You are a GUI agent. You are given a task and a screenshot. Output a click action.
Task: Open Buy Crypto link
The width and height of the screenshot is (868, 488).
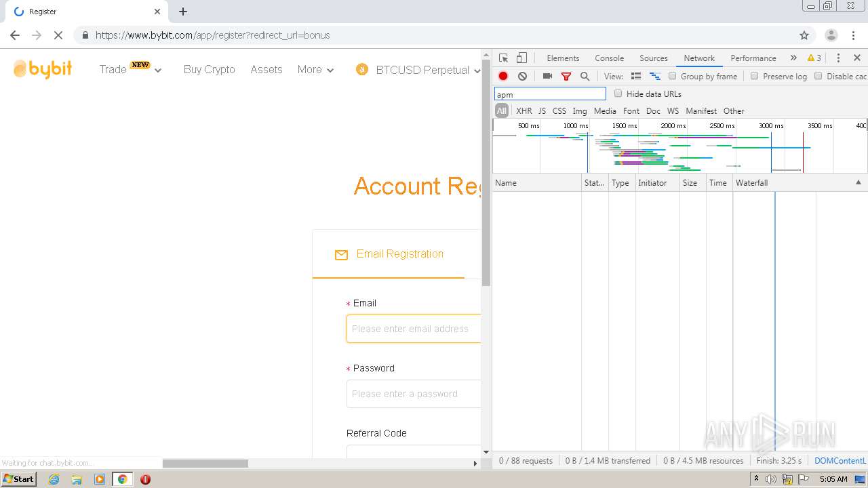tap(210, 70)
